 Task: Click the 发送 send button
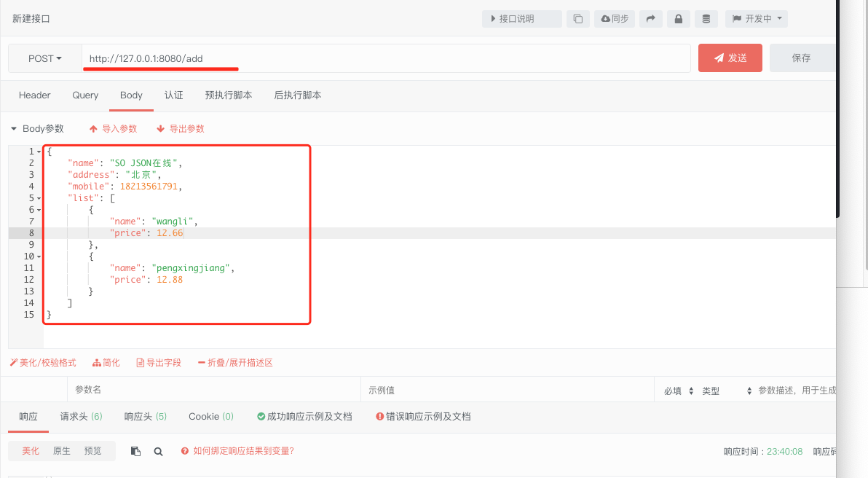click(730, 58)
